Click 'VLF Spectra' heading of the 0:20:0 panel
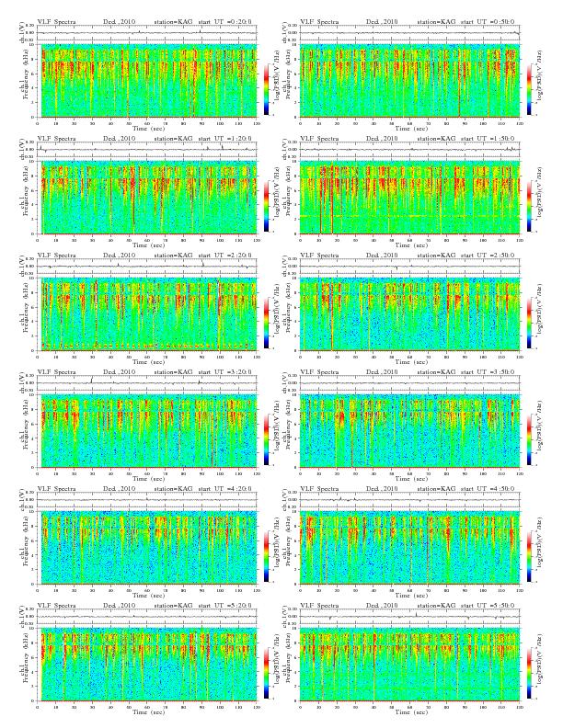This screenshot has width=563, height=728. (x=57, y=22)
